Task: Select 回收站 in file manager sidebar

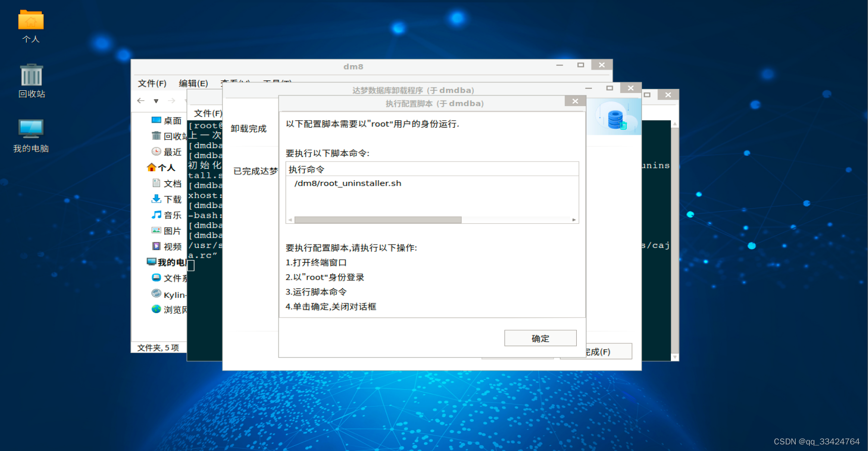Action: [169, 136]
